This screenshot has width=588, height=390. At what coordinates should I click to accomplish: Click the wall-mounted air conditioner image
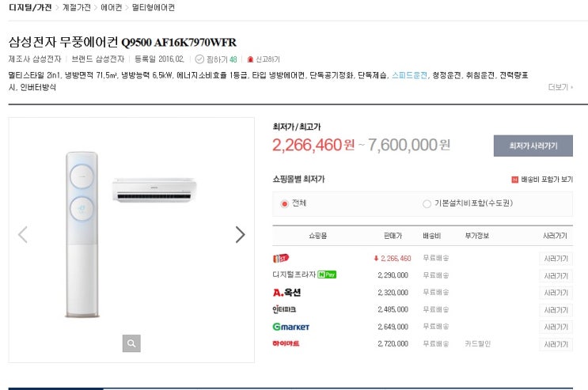tap(154, 190)
